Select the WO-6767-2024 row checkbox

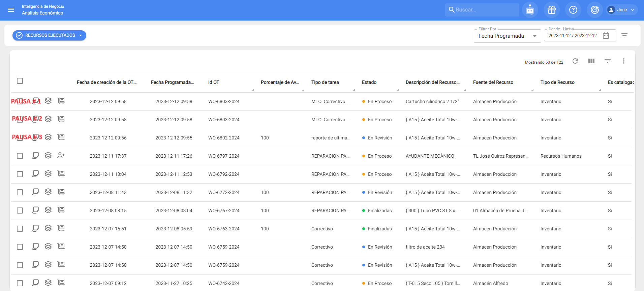coord(20,211)
